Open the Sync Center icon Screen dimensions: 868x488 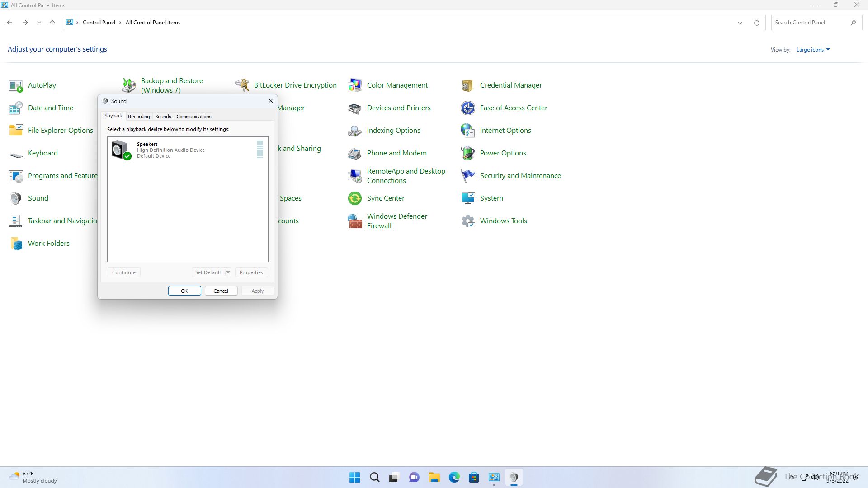355,198
